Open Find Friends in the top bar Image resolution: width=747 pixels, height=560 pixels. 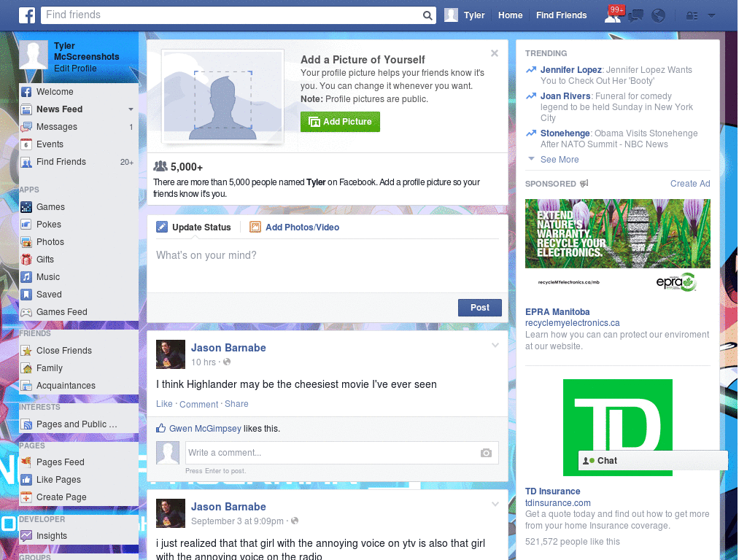click(561, 15)
